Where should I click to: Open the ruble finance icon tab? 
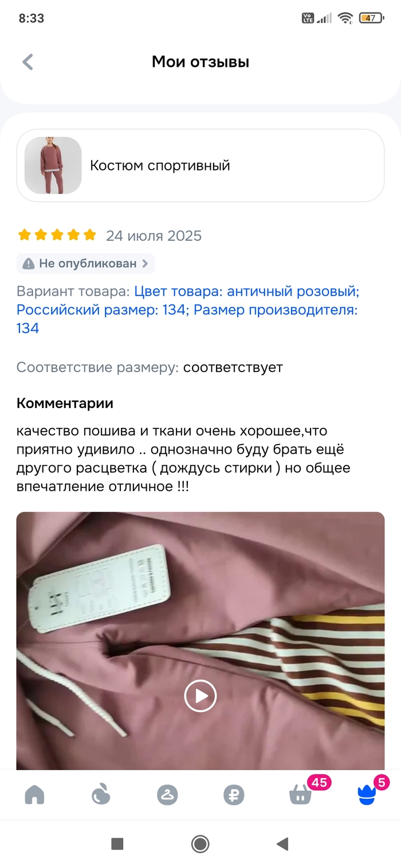234,795
